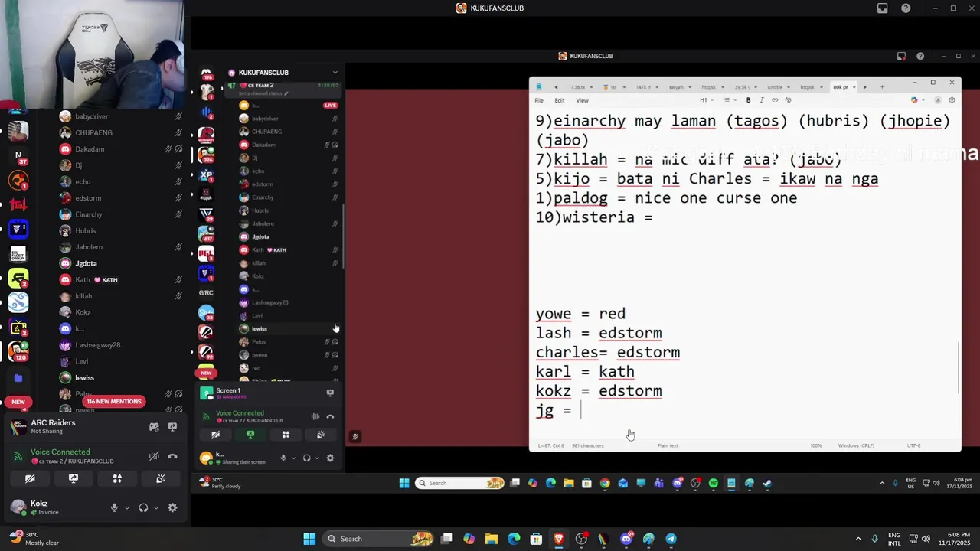
Task: Share screen from outer Discord voice panel
Action: tap(73, 478)
